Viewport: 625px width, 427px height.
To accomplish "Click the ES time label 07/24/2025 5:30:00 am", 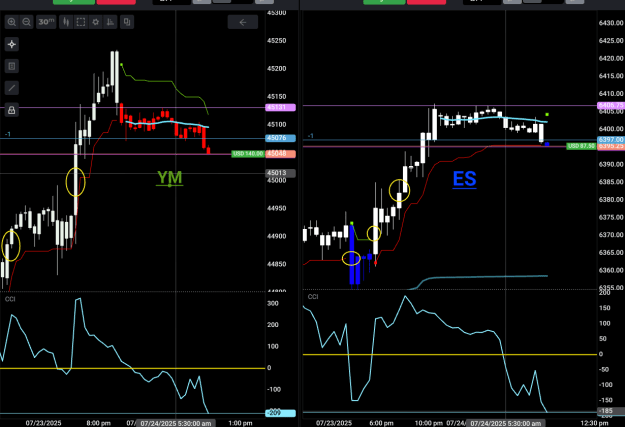I will point(506,423).
